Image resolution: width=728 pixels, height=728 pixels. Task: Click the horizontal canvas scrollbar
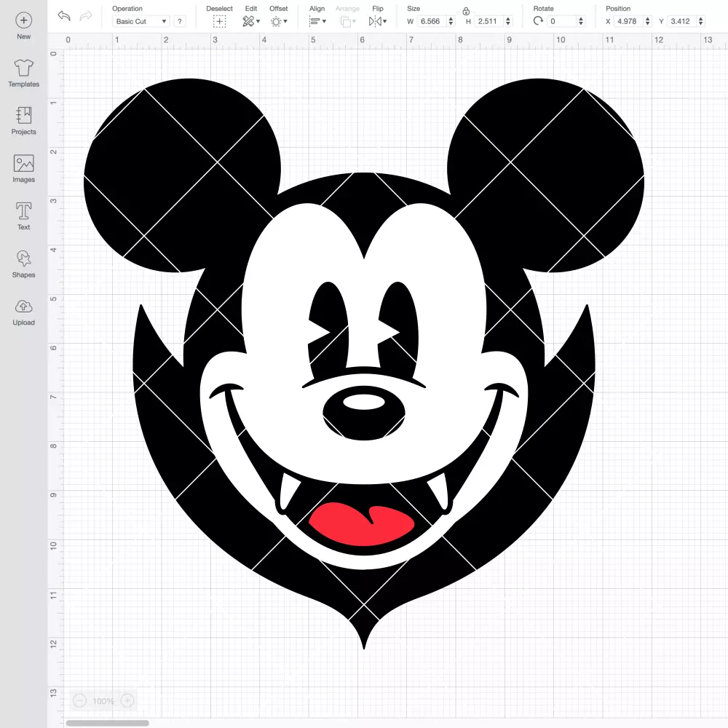coord(107,723)
